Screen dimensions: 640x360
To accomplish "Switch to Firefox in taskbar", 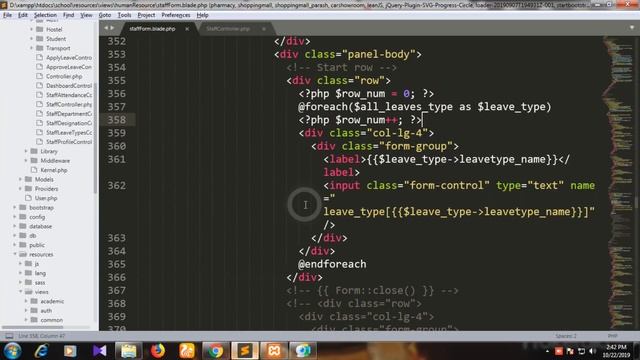I will pyautogui.click(x=158, y=351).
